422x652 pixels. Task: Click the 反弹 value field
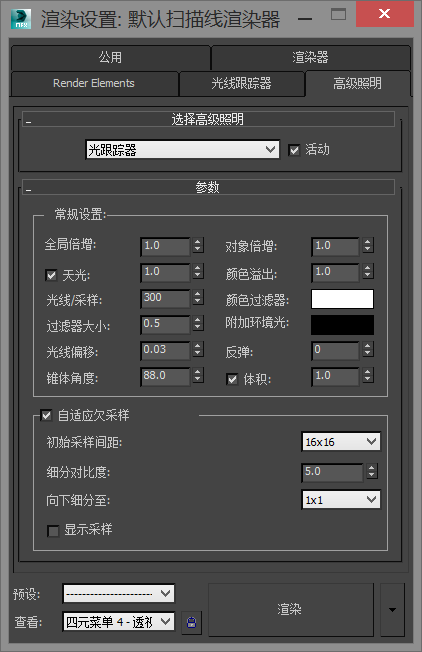(335, 350)
